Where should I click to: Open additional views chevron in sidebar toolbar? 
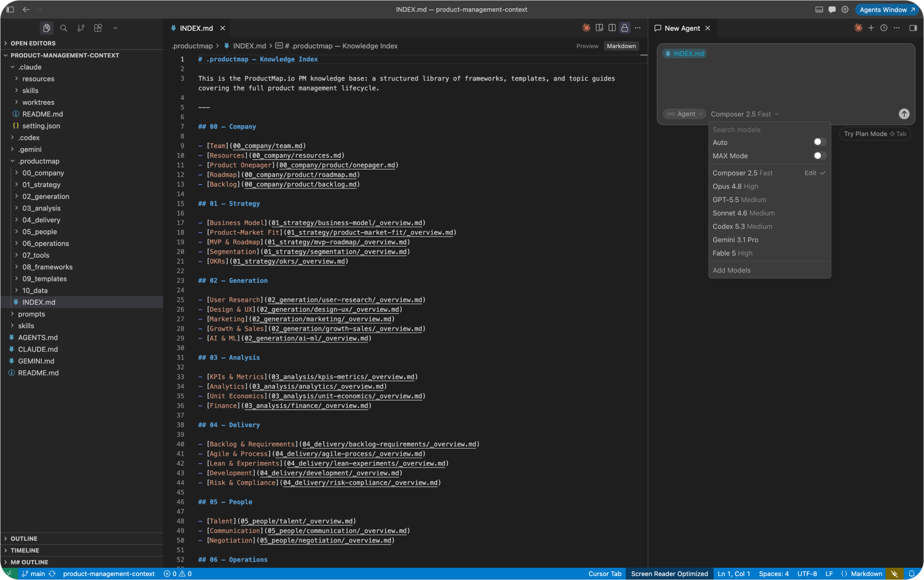115,28
